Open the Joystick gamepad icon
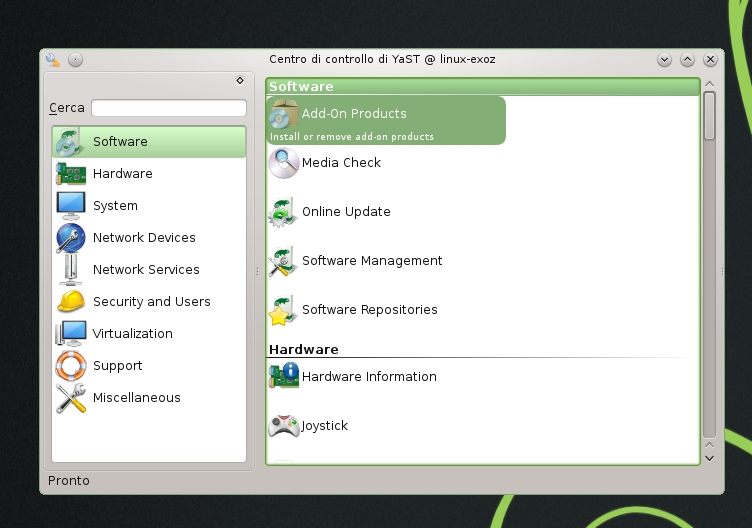 click(283, 425)
